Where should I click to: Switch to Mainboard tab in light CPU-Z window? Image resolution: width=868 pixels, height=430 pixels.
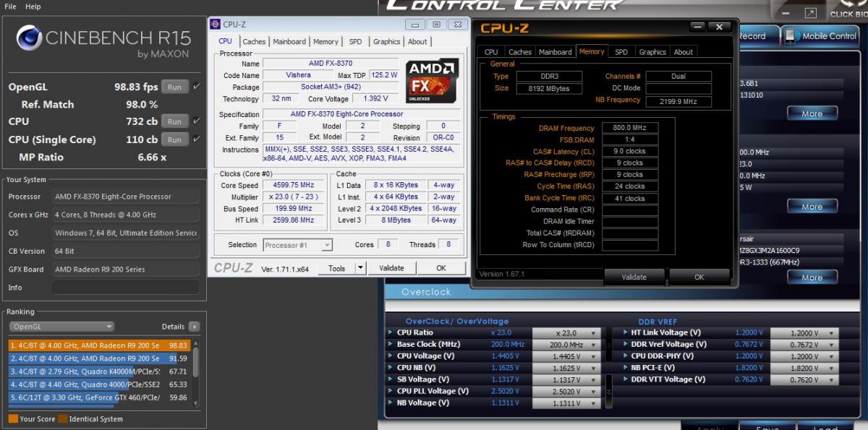click(289, 42)
